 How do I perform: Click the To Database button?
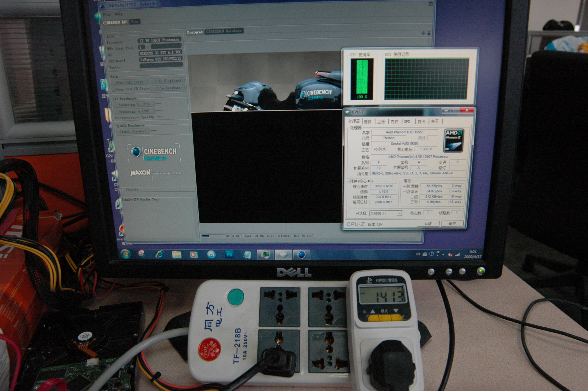[x=168, y=88]
